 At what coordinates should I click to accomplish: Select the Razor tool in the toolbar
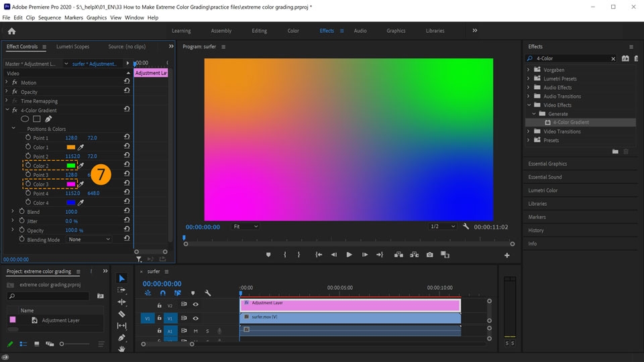click(121, 314)
